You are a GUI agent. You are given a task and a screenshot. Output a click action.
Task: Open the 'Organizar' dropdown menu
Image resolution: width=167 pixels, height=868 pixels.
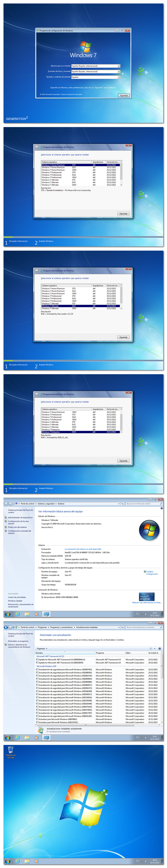click(42, 649)
